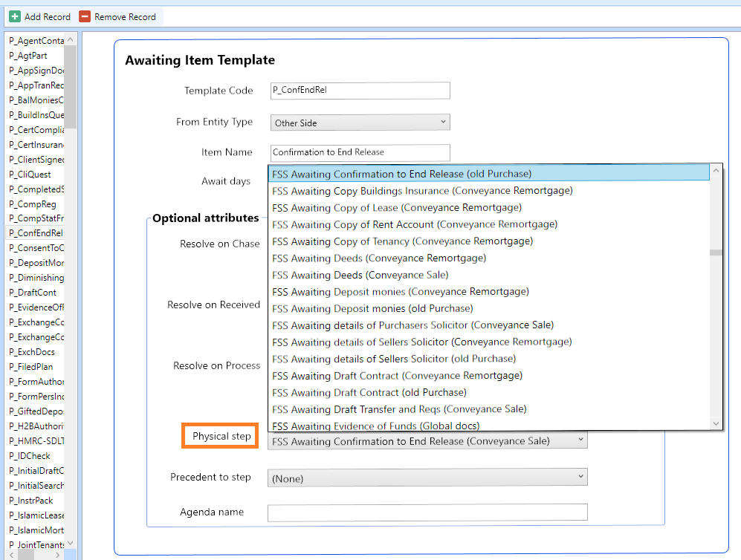Click the template list scroll up arrow
The width and height of the screenshot is (741, 560).
click(x=71, y=40)
